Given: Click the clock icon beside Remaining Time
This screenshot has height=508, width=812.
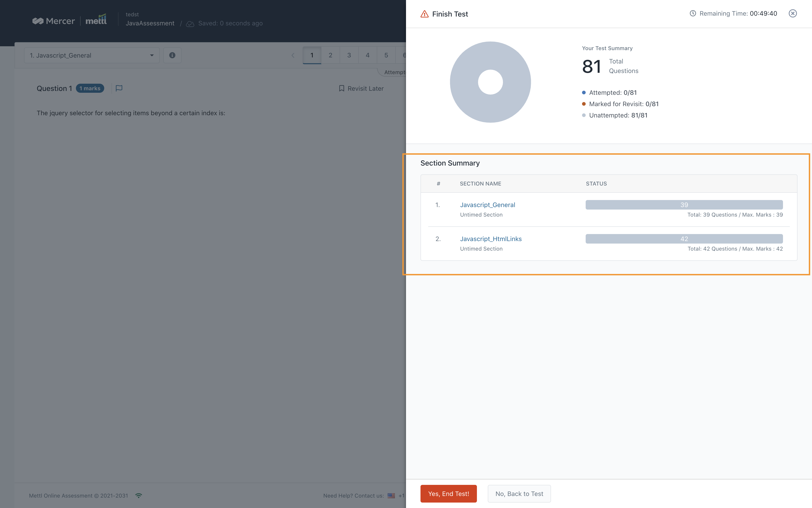Looking at the screenshot, I should pyautogui.click(x=693, y=13).
